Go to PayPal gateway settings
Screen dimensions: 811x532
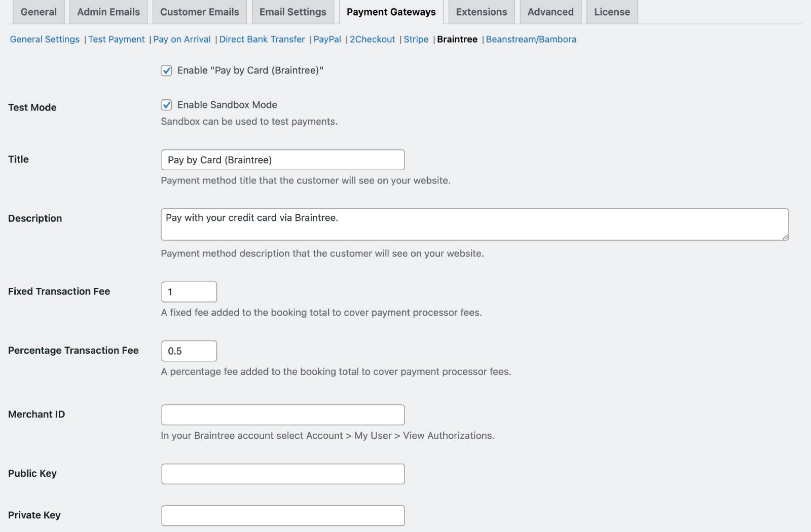click(327, 40)
